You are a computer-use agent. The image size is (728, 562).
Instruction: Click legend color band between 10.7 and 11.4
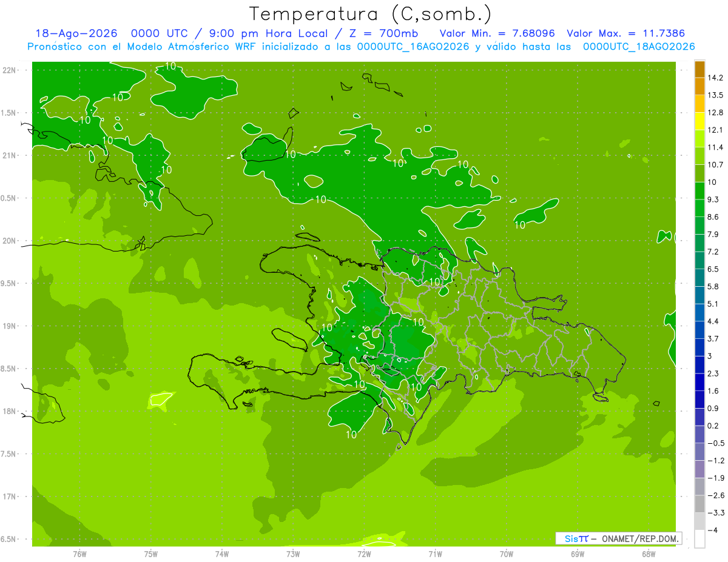click(x=699, y=156)
